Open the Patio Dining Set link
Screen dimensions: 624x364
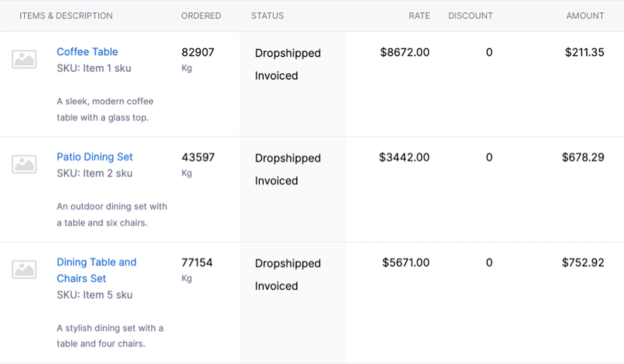coord(95,157)
